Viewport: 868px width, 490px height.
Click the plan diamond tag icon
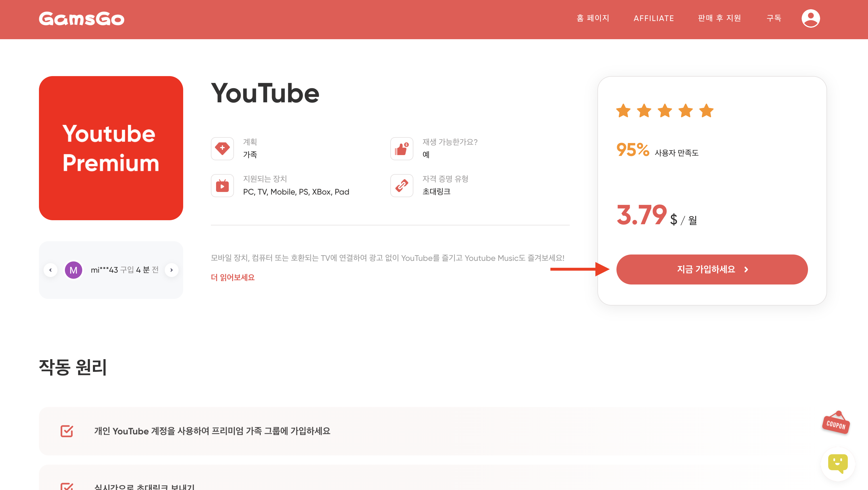222,148
